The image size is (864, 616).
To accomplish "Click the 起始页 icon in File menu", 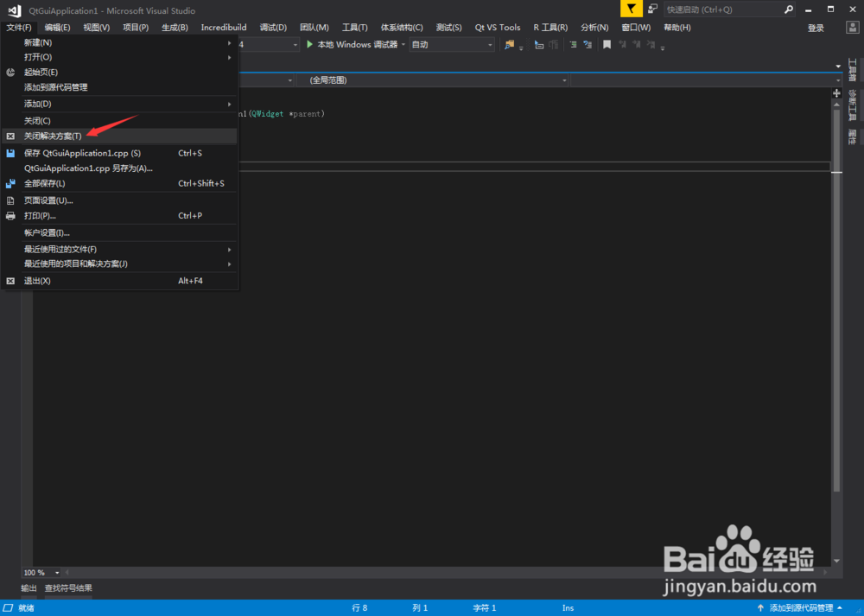I will click(10, 73).
